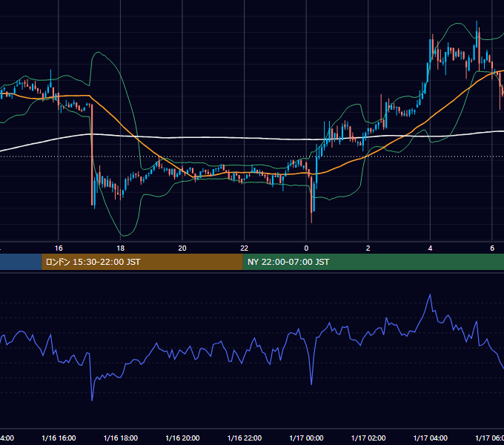Click the 20 hour label on price chart axis

tap(182, 248)
